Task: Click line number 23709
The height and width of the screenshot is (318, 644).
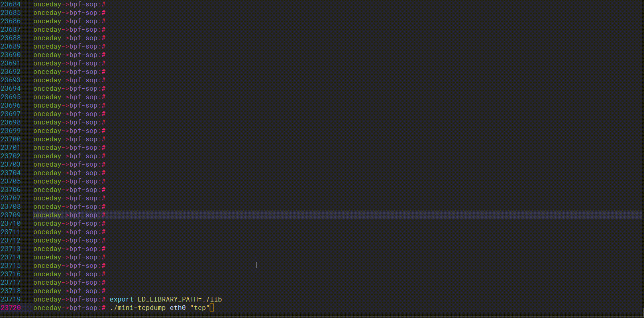Action: coord(11,215)
